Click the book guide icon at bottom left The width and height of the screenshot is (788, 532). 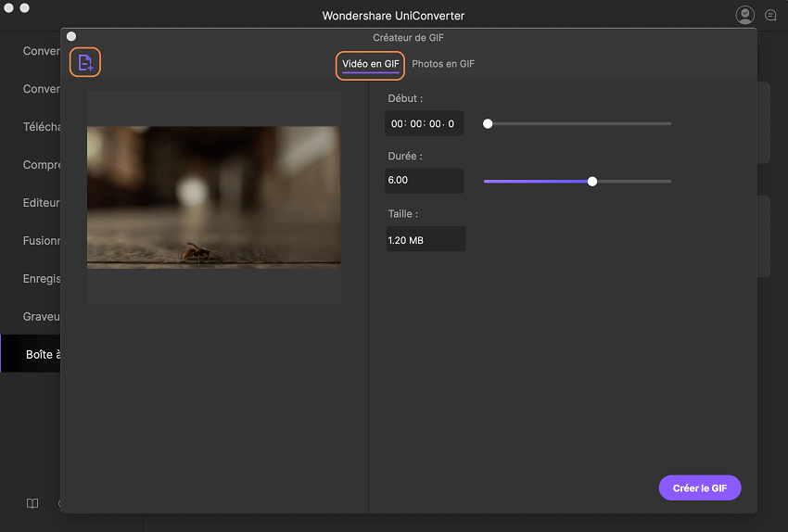click(32, 504)
